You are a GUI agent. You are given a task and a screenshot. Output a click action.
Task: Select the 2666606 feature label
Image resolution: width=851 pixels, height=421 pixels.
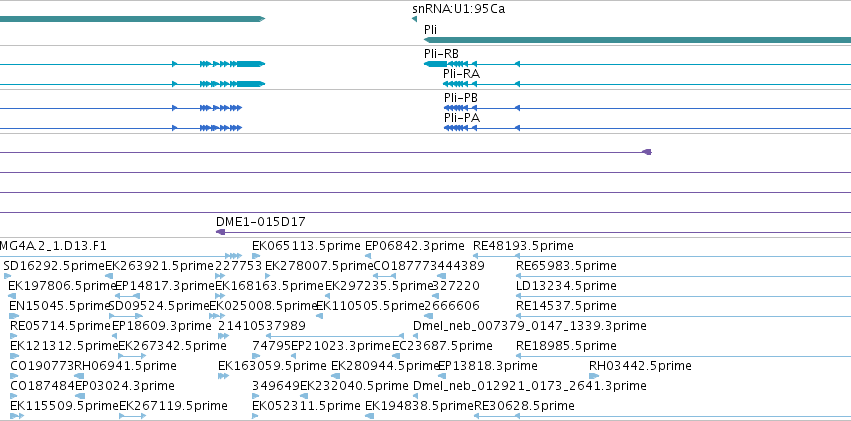[x=452, y=306]
